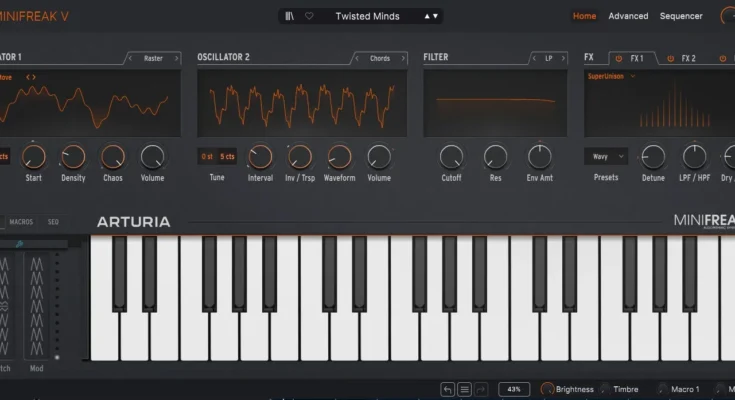
Task: Click the filter response curve display
Action: [x=495, y=103]
